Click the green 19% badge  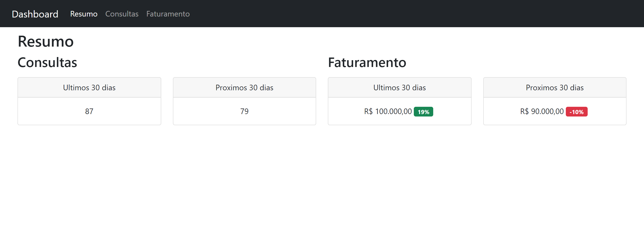424,112
